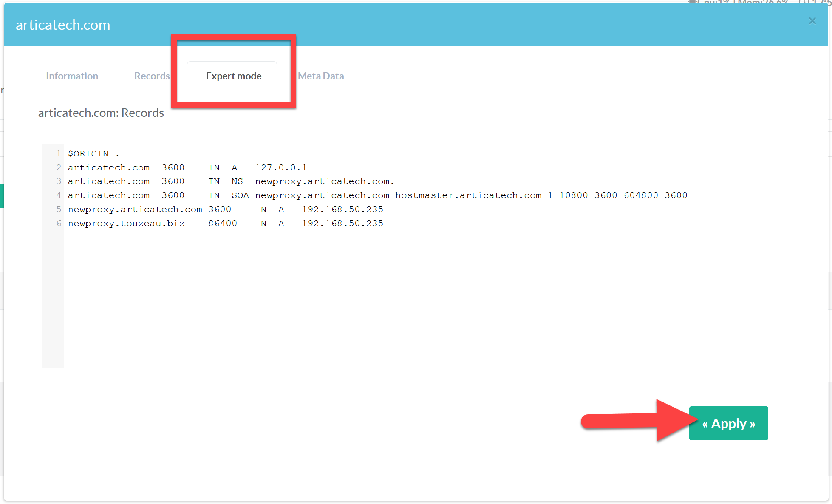Screen dimensions: 832x504
Task: Close the articatech.com dialog with X
Action: click(x=812, y=21)
